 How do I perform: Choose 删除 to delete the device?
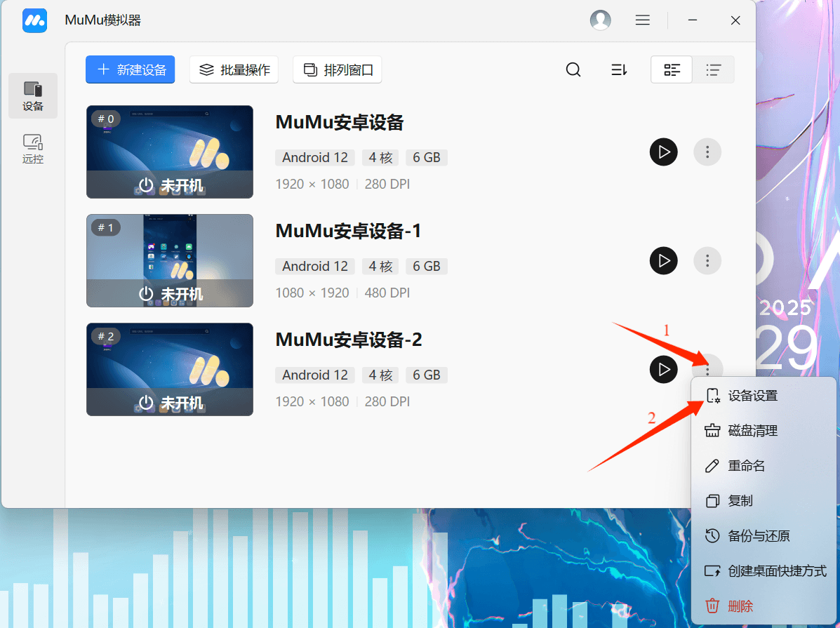coord(741,606)
